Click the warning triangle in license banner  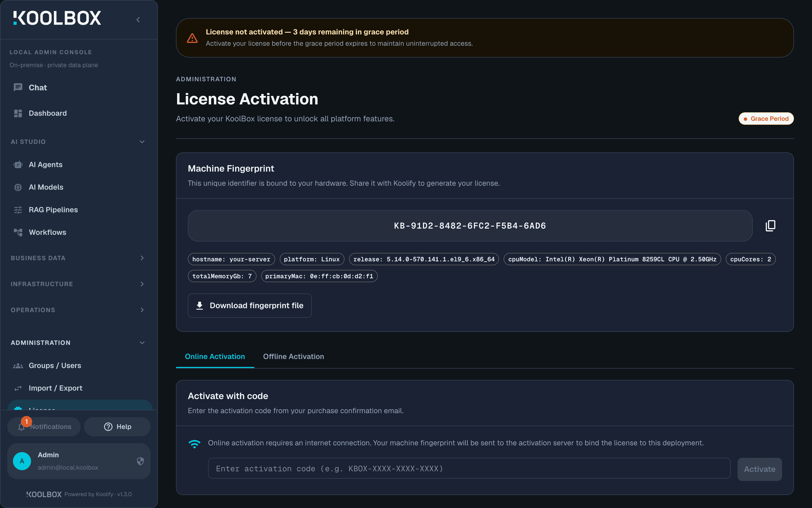tap(192, 38)
